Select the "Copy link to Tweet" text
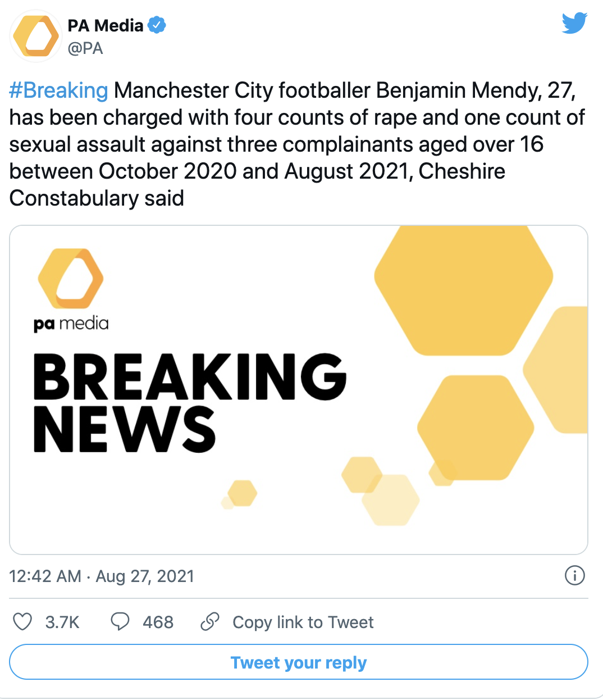This screenshot has height=700, width=603. [303, 622]
